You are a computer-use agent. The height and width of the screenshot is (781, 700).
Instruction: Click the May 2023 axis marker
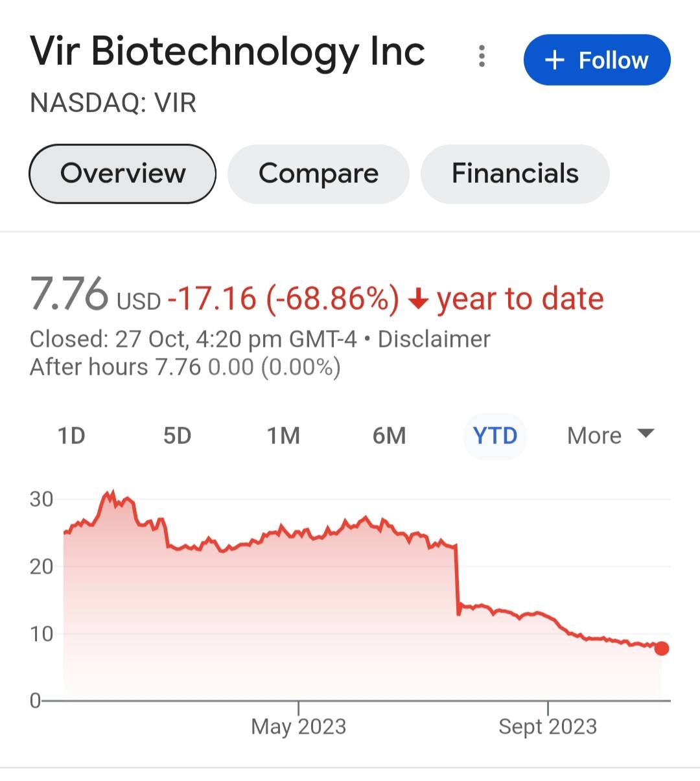pyautogui.click(x=299, y=726)
